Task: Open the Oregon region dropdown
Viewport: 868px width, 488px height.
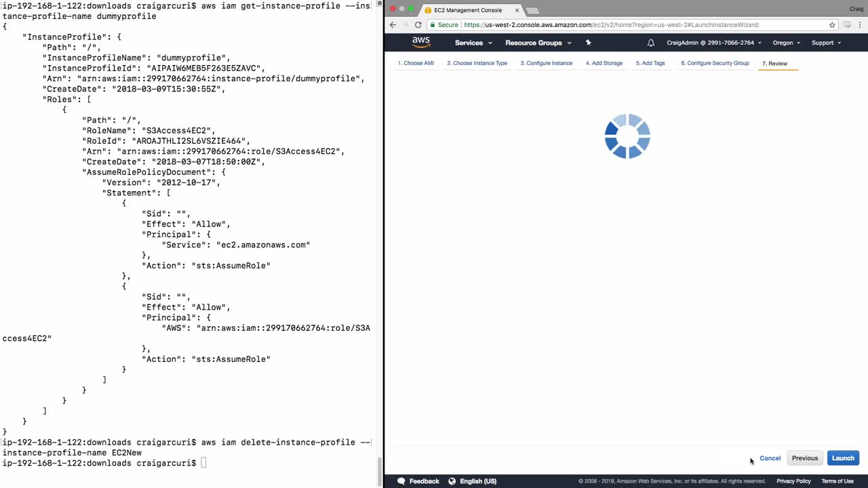Action: pyautogui.click(x=787, y=43)
